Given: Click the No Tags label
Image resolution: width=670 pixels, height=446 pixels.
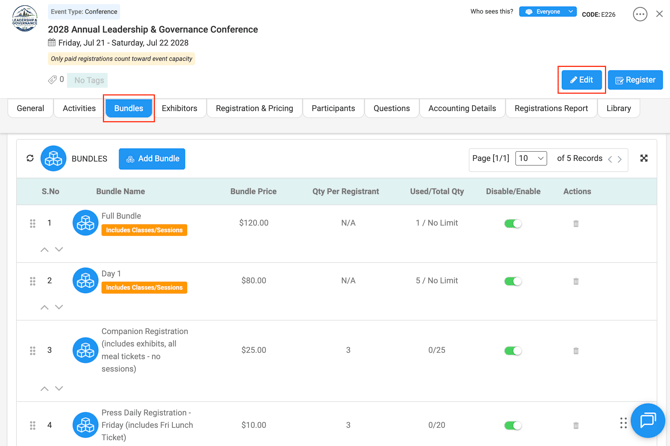Looking at the screenshot, I should pyautogui.click(x=89, y=80).
